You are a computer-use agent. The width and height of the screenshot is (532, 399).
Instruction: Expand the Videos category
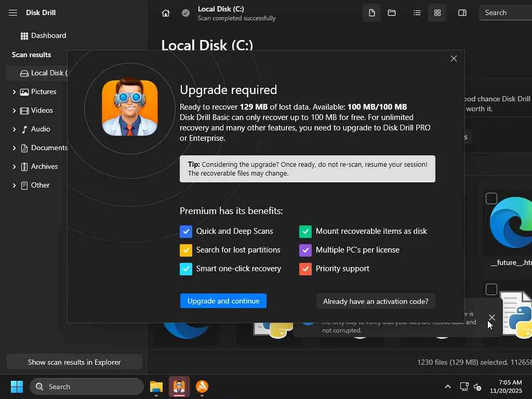pyautogui.click(x=14, y=111)
